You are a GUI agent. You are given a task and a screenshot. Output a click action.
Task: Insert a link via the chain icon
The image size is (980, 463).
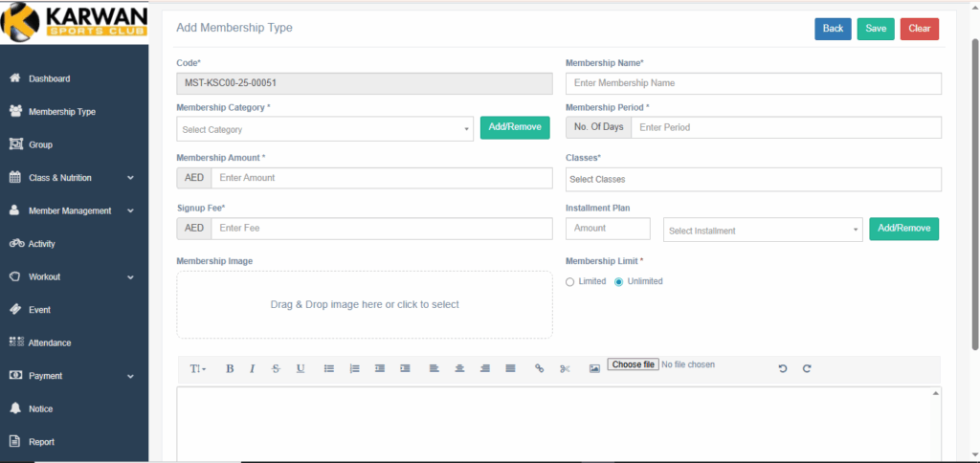(x=540, y=368)
